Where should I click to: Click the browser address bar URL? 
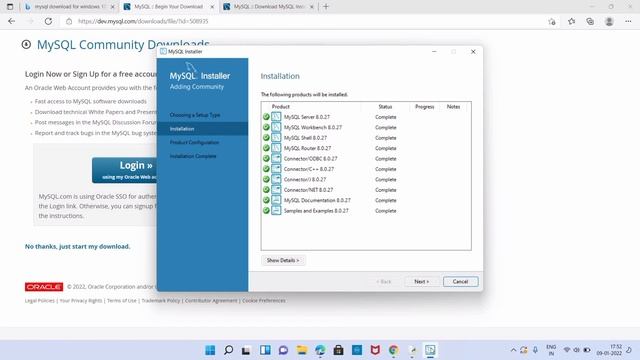coord(143,21)
